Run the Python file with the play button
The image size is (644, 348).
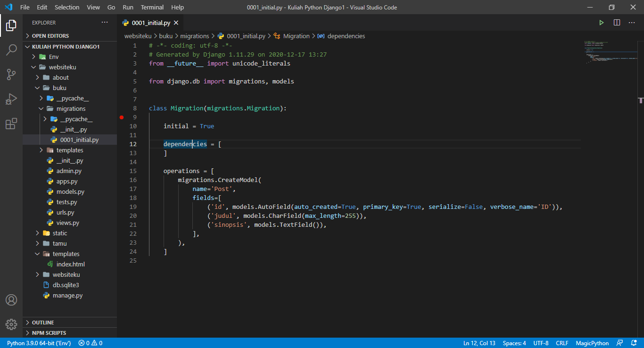[x=601, y=22]
